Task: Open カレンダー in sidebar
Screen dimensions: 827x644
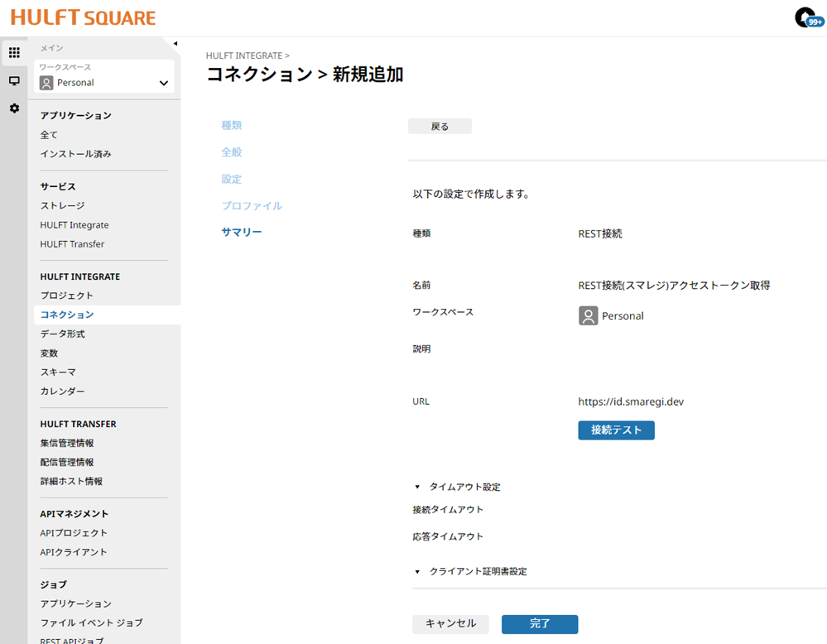Action: (x=62, y=392)
